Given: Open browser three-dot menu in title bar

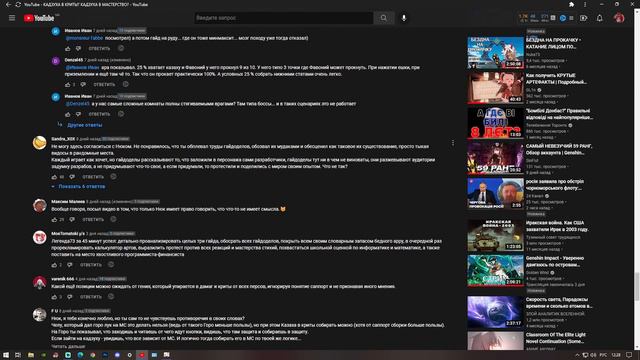Looking at the screenshot, I should point(585,4).
